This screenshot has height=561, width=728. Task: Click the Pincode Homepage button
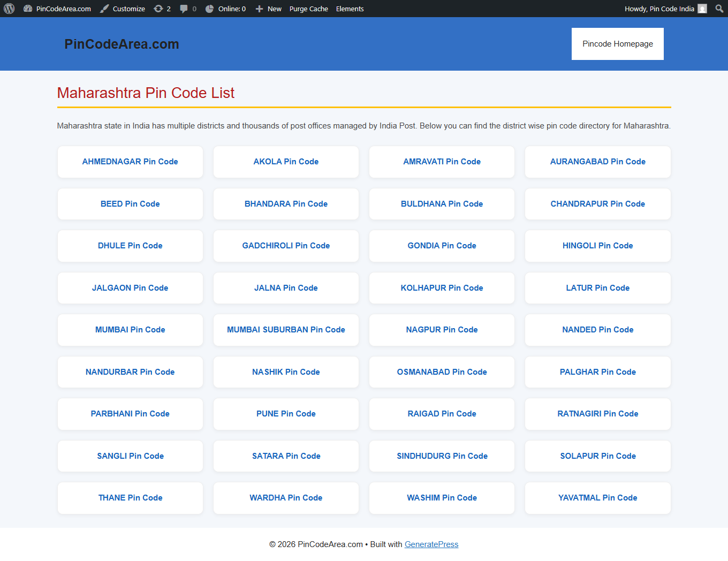point(617,44)
